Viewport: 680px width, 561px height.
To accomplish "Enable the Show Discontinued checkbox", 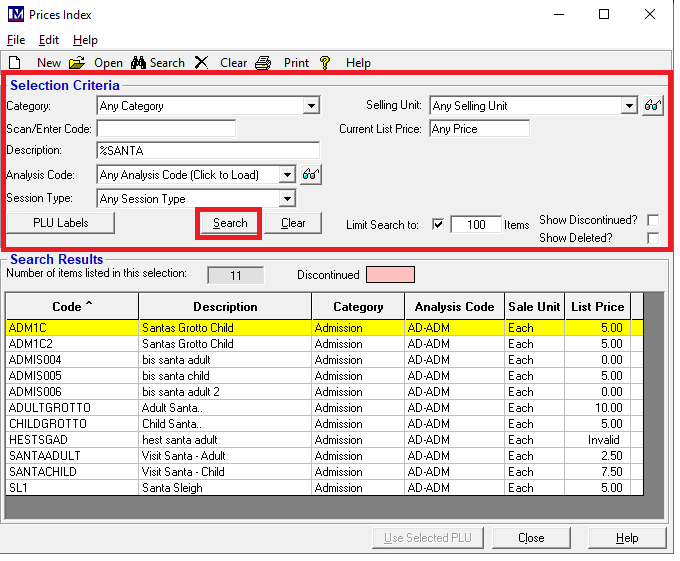I will coord(653,220).
